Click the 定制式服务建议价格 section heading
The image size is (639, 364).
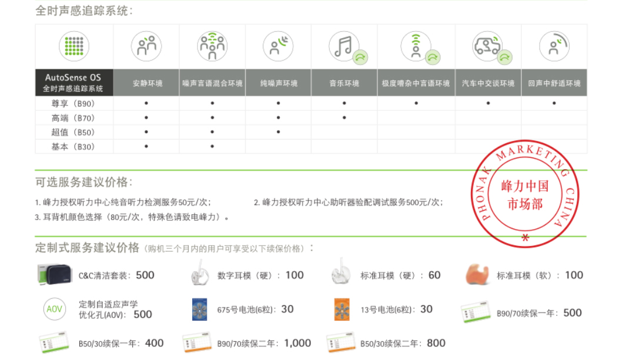coord(87,248)
